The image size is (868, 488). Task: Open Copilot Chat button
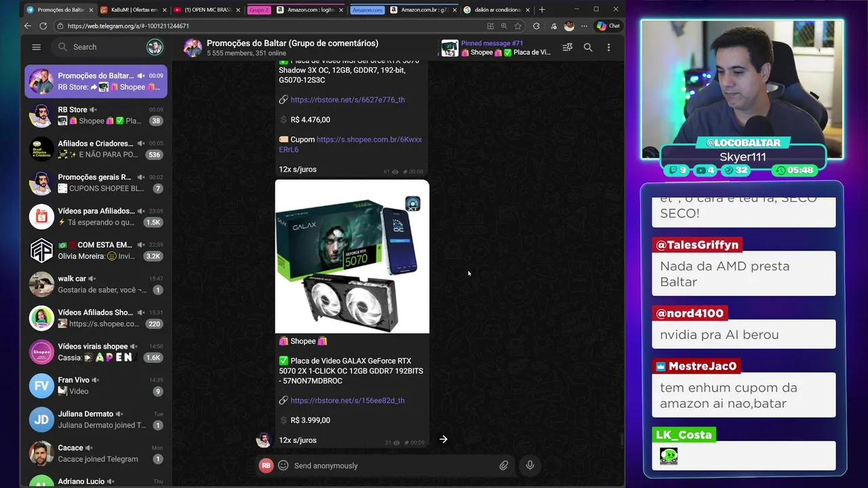click(608, 26)
